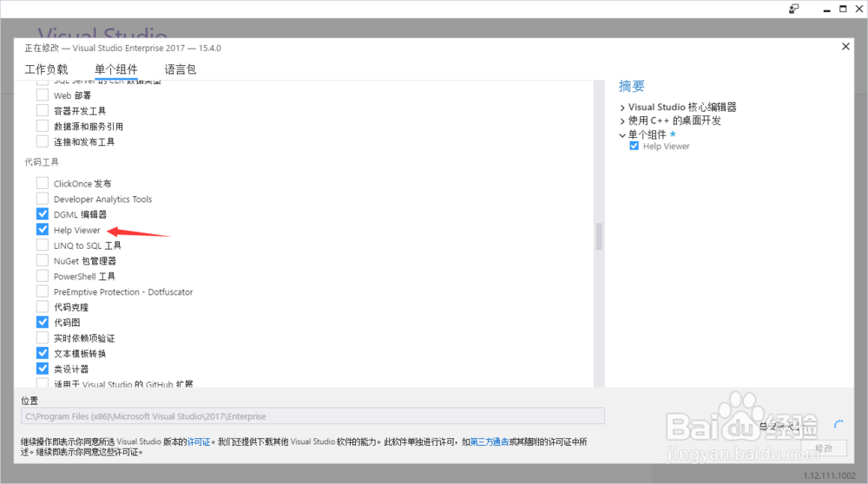Click the install location path field
The image size is (868, 484).
coord(312,416)
